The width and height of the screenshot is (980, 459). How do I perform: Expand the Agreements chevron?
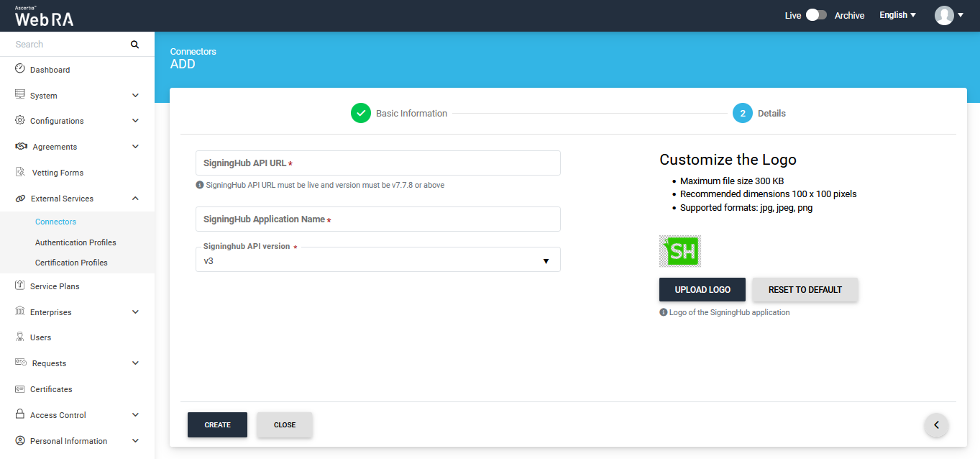pos(135,147)
